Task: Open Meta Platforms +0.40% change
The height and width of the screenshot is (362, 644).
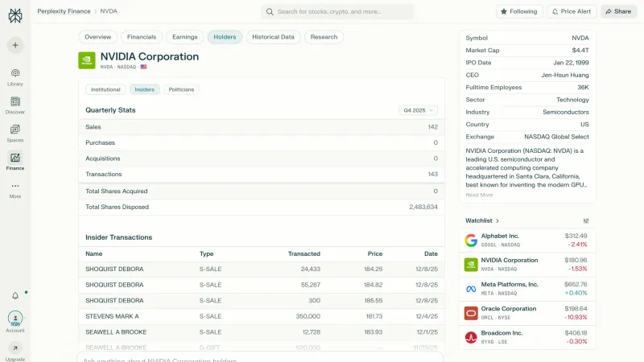Action: [576, 293]
